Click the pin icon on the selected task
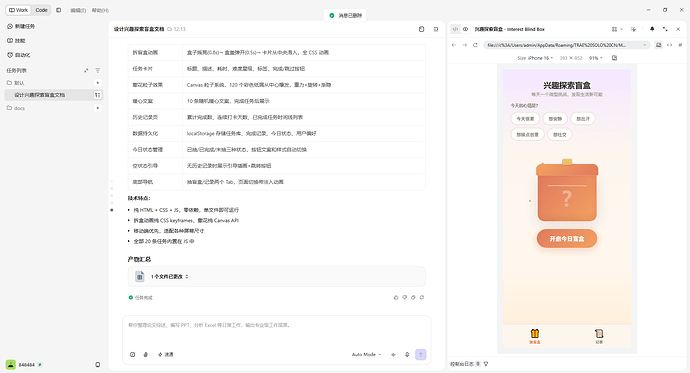 97,95
